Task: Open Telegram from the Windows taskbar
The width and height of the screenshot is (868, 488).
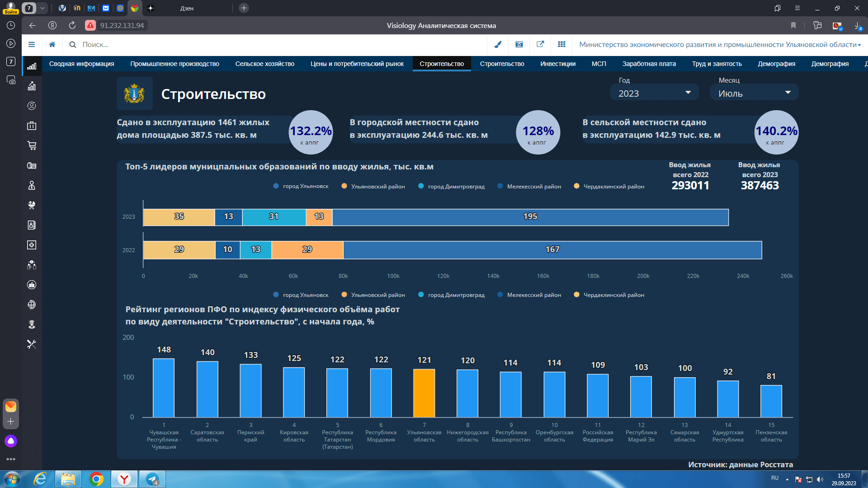Action: point(152,479)
